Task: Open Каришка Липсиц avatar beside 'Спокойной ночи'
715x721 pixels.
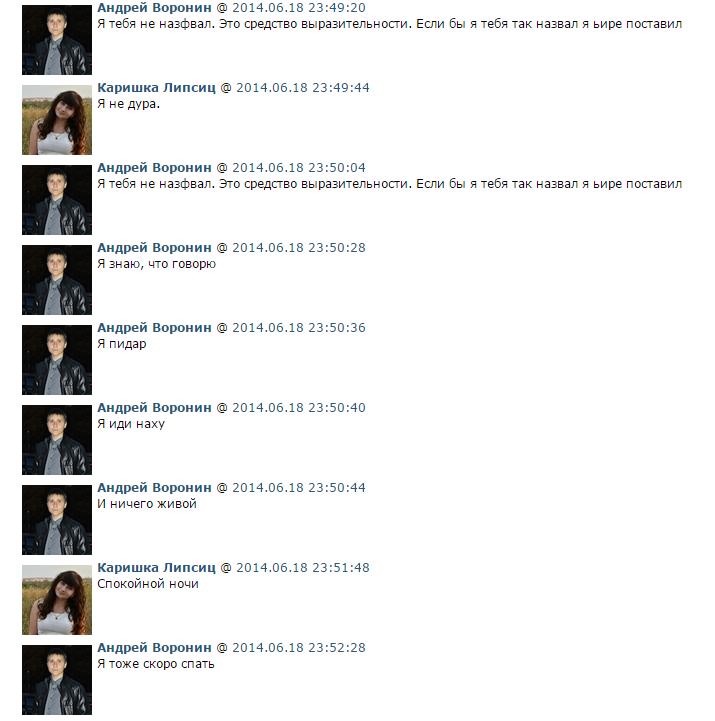Action: (57, 600)
